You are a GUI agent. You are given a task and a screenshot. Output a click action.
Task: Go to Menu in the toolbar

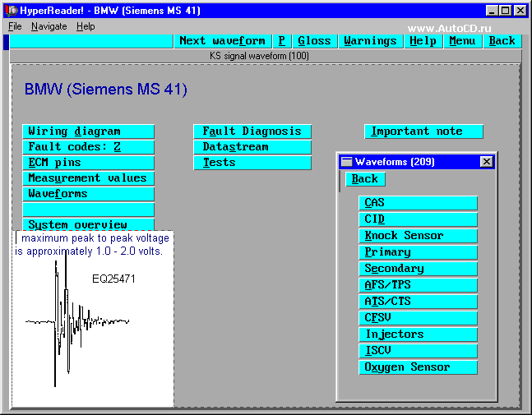click(x=462, y=41)
